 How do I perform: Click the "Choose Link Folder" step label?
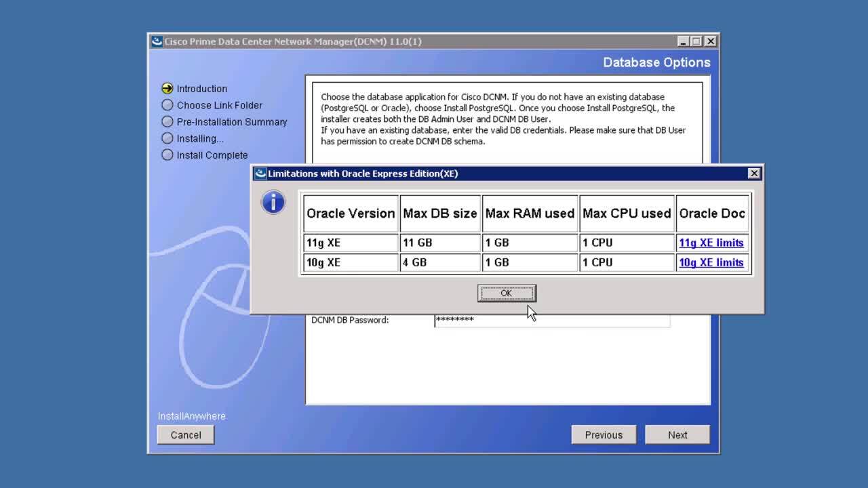coord(220,105)
